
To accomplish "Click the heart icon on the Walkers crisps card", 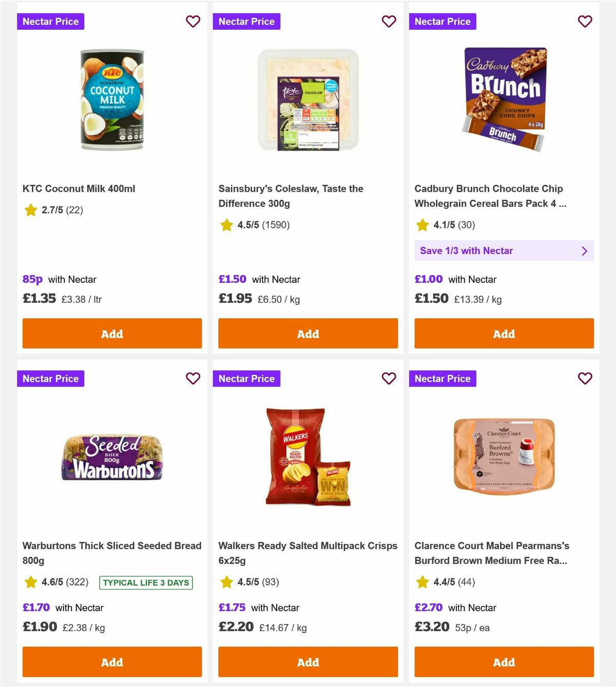I will [389, 379].
